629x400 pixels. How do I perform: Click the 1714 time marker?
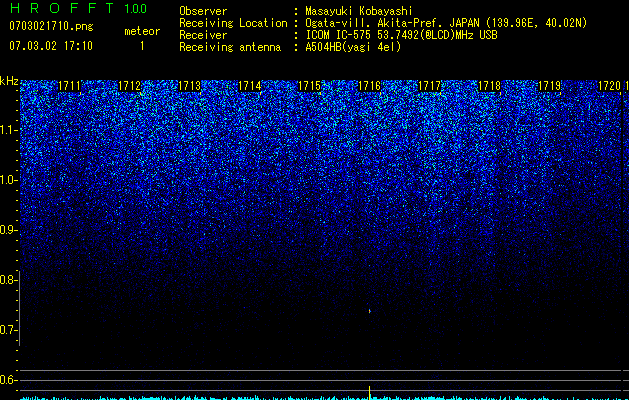(x=250, y=86)
